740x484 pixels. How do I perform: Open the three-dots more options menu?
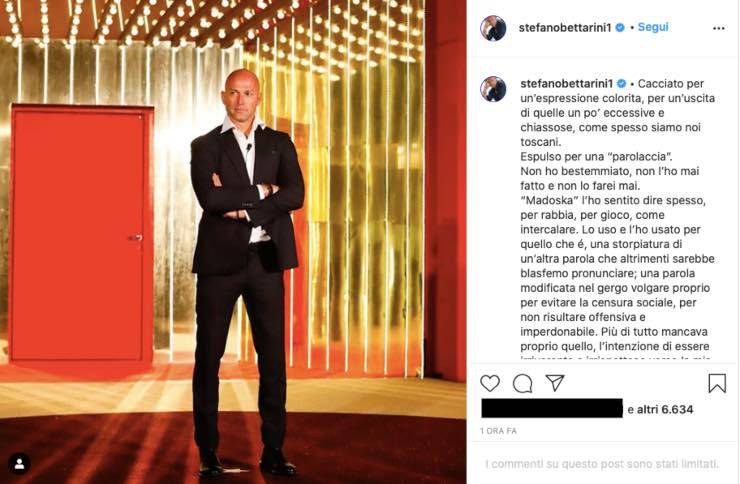click(718, 28)
